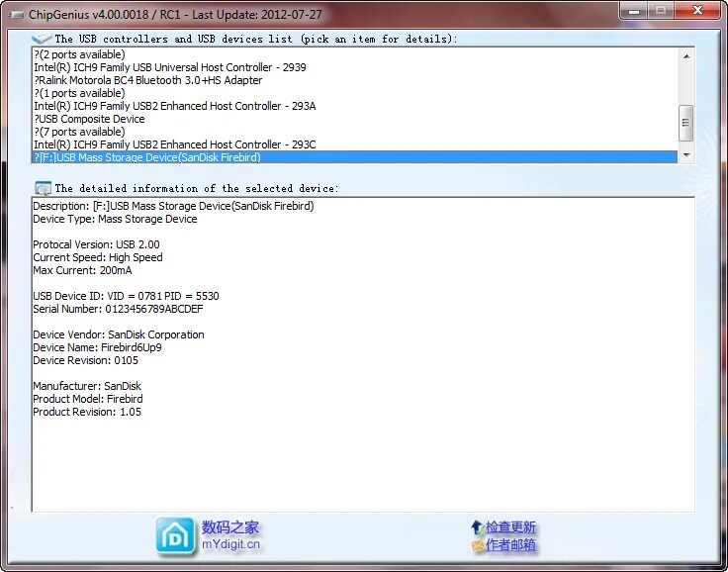Click the envelope icon next to 作者邮箱
This screenshot has height=572, width=728.
[478, 545]
